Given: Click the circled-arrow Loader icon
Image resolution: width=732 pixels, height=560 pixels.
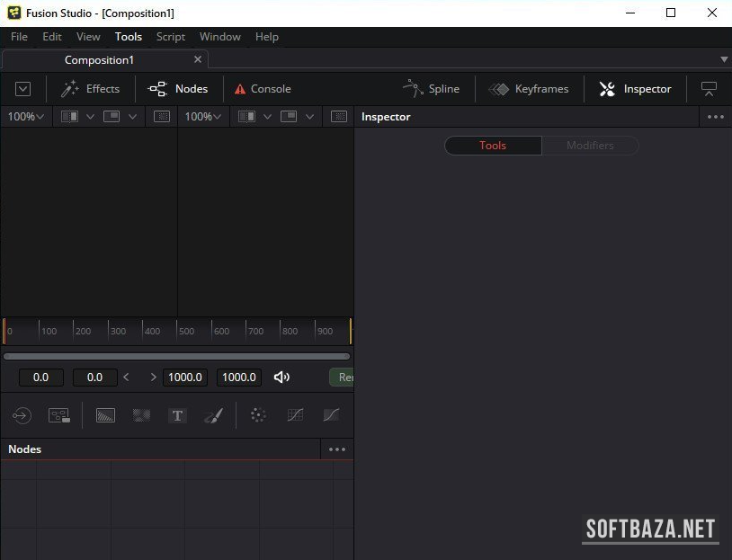Looking at the screenshot, I should coord(22,415).
